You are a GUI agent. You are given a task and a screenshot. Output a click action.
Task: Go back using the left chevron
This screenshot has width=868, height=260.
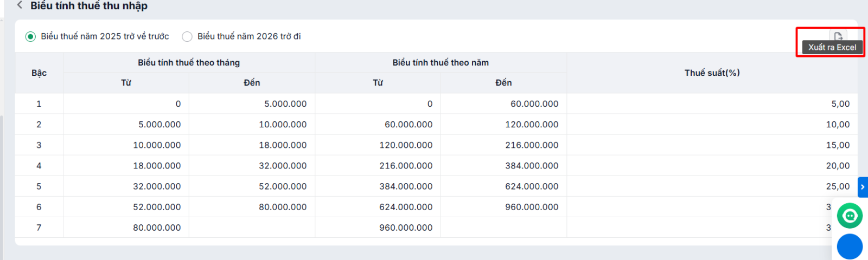[x=20, y=5]
